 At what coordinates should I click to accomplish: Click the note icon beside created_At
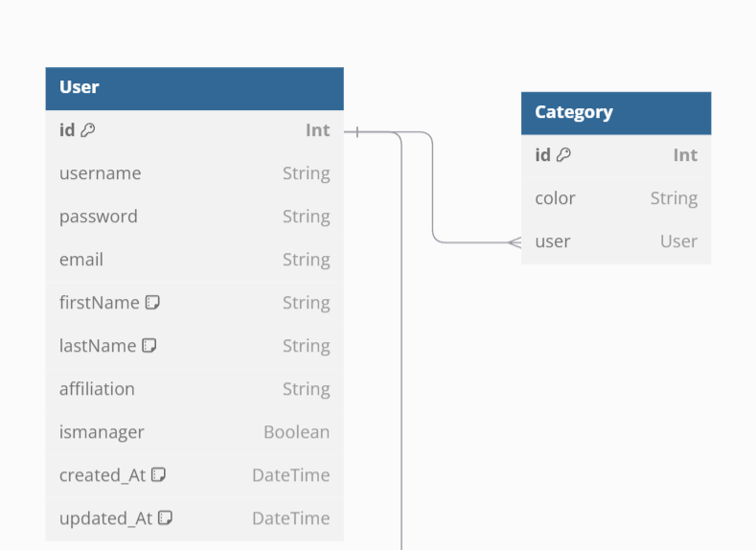point(159,475)
